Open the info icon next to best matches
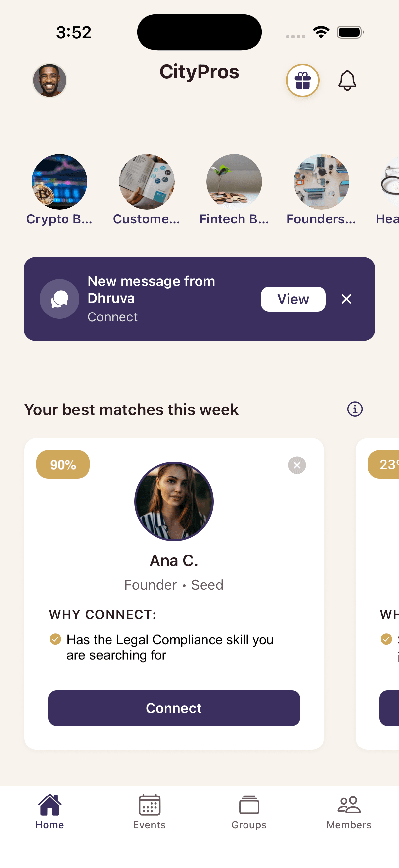The image size is (399, 868). [355, 409]
